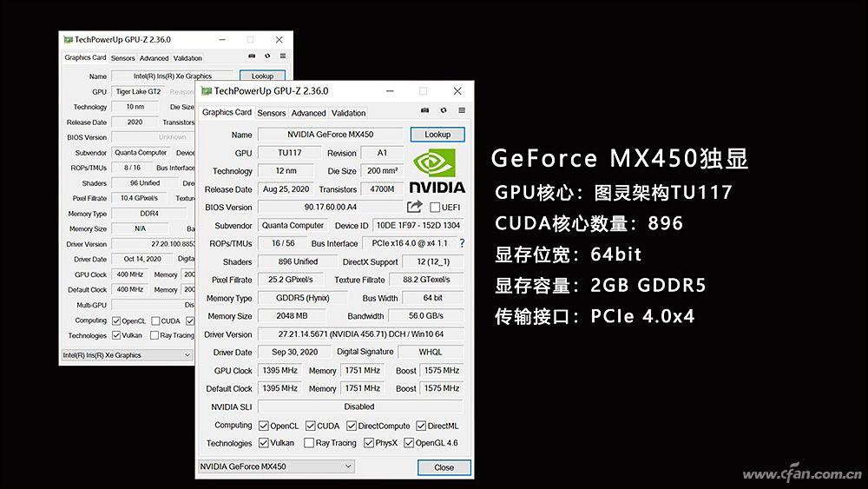Click the GPU-Z app icon in front window title bar
Screen dimensions: 868x489
pyautogui.click(x=207, y=91)
